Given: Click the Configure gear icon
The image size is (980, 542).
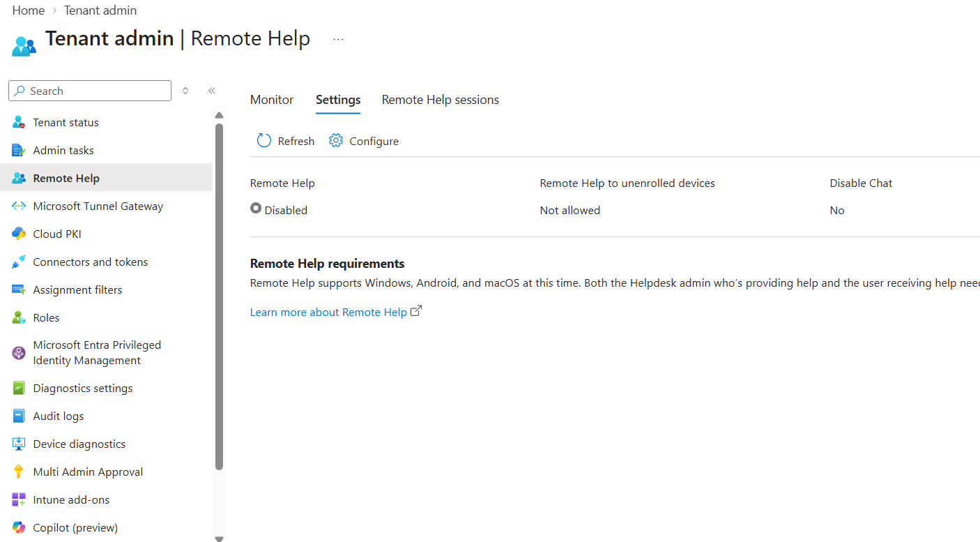Looking at the screenshot, I should pos(336,141).
